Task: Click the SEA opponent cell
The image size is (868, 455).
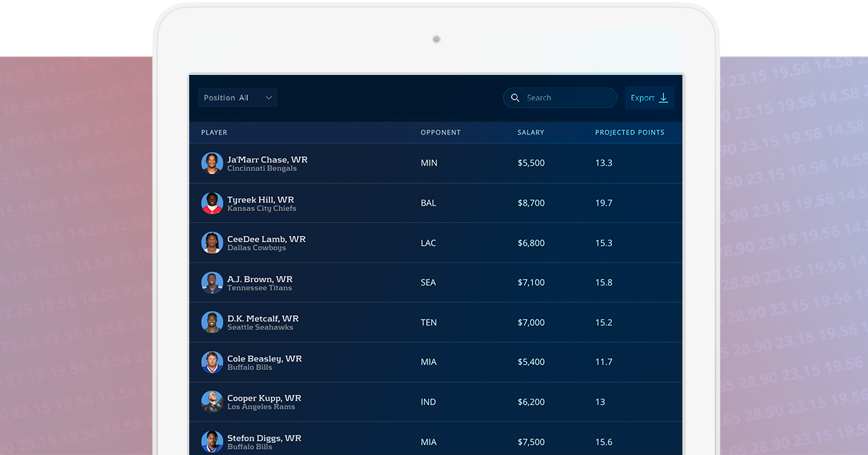Action: 428,282
